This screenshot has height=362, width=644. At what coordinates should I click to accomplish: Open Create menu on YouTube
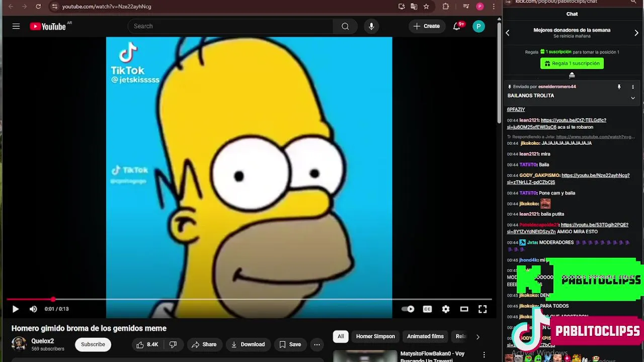[427, 26]
